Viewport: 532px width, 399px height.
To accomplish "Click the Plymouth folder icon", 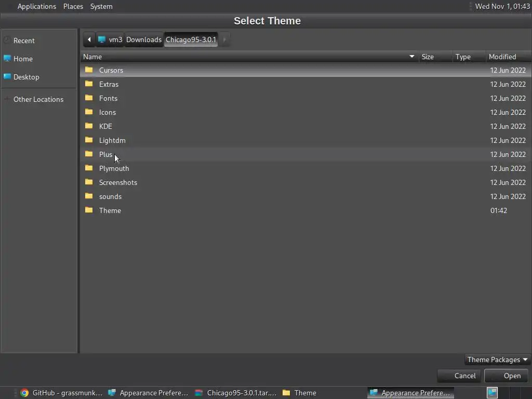I will pyautogui.click(x=89, y=168).
